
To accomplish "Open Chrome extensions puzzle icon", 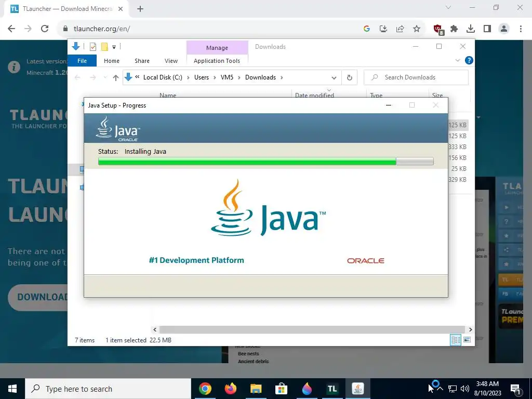I will click(x=454, y=29).
